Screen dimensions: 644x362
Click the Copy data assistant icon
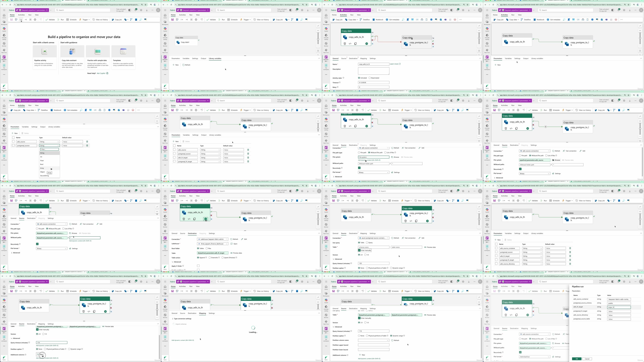tap(72, 51)
